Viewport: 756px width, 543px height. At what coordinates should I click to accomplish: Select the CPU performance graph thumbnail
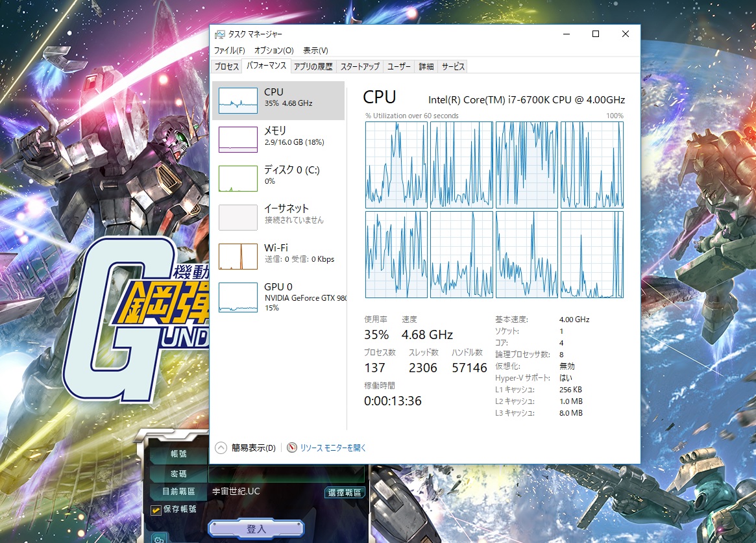click(238, 100)
